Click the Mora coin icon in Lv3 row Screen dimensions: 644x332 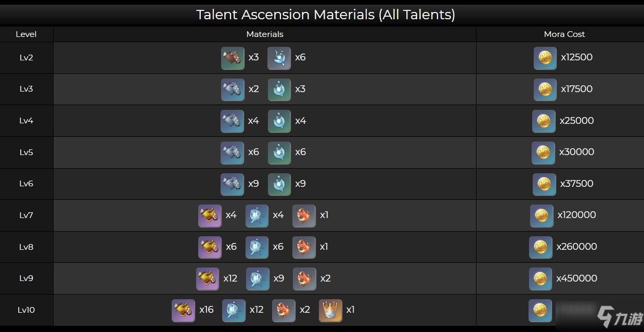pyautogui.click(x=545, y=90)
